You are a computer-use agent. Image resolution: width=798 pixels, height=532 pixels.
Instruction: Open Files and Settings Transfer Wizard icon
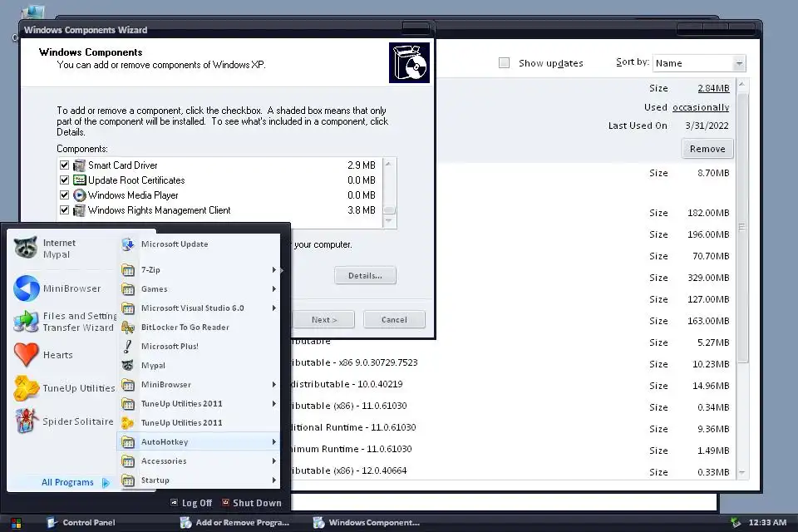click(x=26, y=322)
